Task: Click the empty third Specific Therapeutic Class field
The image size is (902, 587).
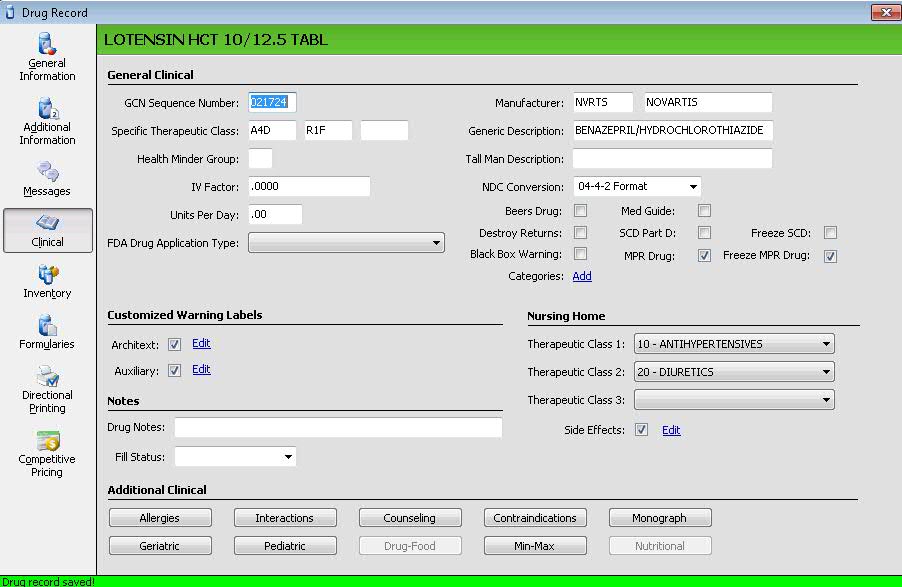Action: (x=384, y=130)
